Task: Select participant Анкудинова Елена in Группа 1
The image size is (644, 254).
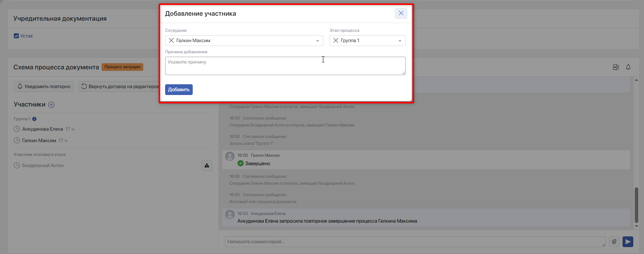Action: 43,129
